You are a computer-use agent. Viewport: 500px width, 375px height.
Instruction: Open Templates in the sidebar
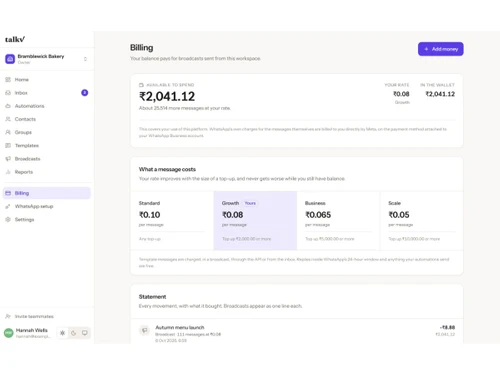pos(47,146)
